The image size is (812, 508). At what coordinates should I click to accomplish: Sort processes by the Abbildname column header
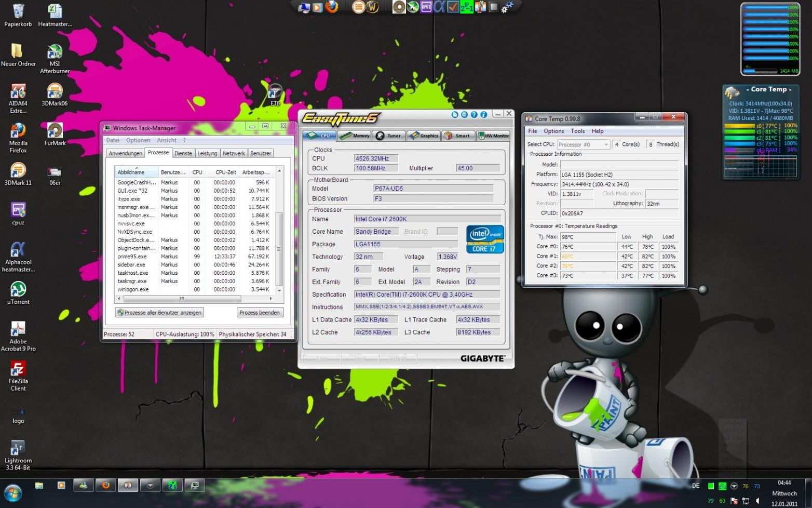(137, 172)
